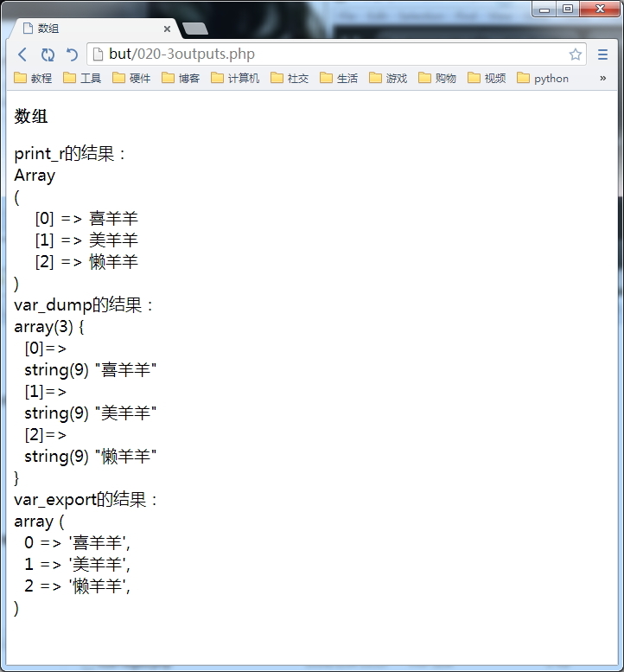Click the line '[0] => 喜羊羊'
The height and width of the screenshot is (672, 624).
86,219
